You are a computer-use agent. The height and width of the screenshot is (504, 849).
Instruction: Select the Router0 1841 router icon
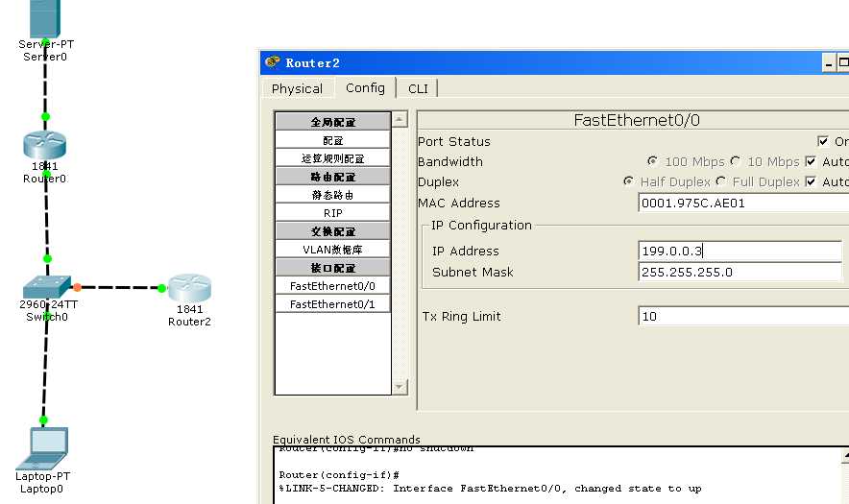[45, 145]
